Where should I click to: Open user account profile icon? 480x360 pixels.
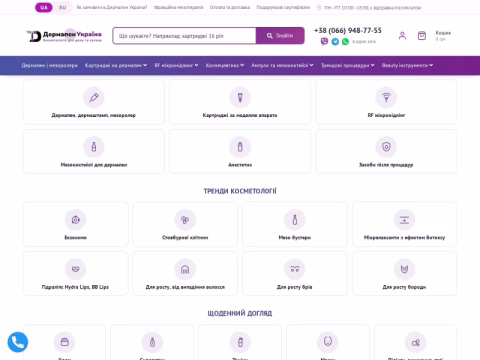(402, 35)
